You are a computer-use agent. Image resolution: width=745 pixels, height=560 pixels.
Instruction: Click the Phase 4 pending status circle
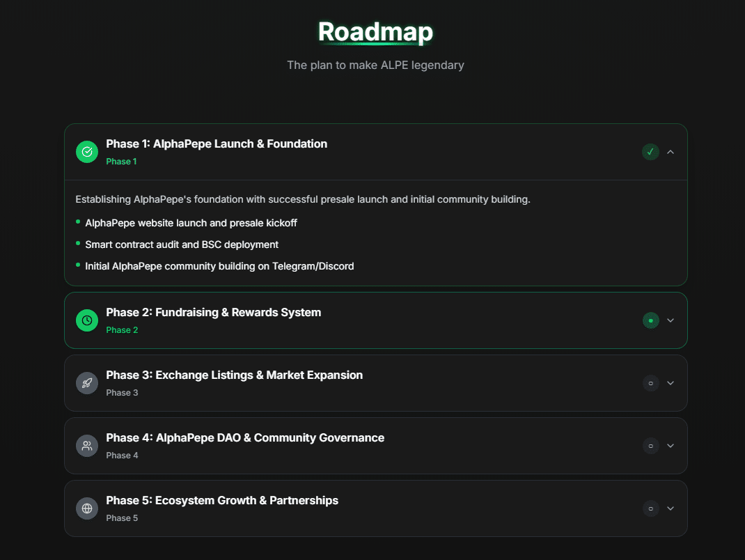pos(650,446)
